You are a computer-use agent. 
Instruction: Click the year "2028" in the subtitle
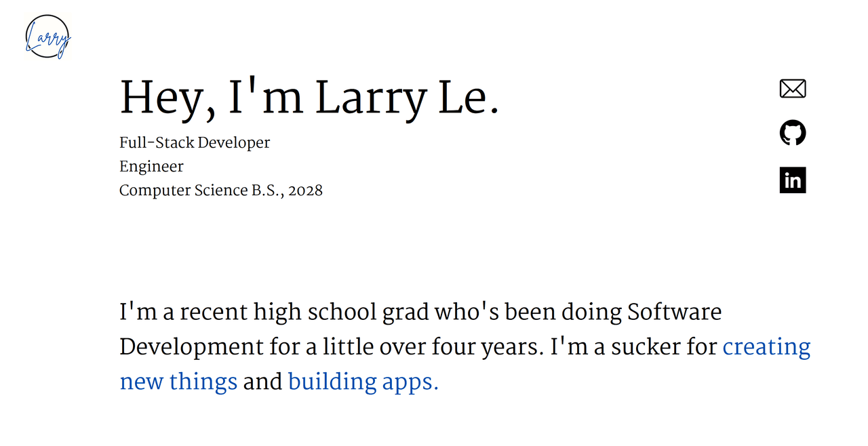pyautogui.click(x=305, y=190)
